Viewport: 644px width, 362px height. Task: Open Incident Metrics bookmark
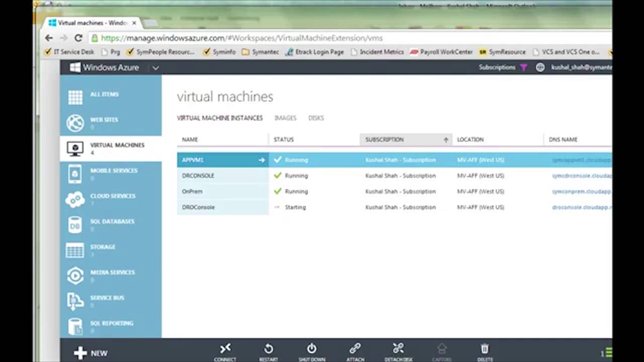(x=377, y=52)
